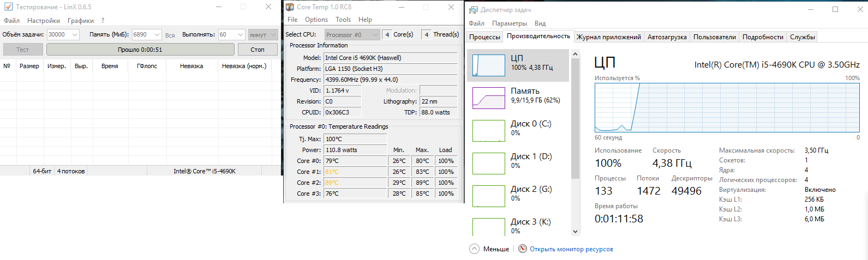Expand the 'Выполнять' run count dropdown

241,34
